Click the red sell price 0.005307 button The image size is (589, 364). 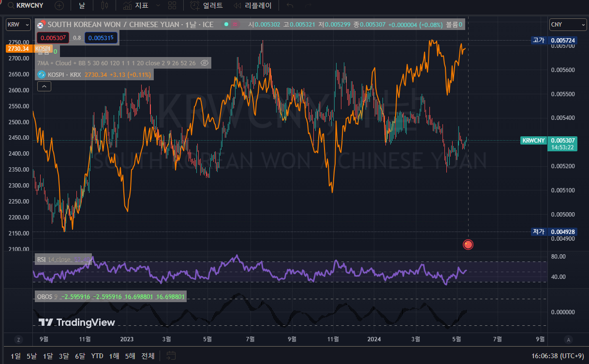point(53,37)
